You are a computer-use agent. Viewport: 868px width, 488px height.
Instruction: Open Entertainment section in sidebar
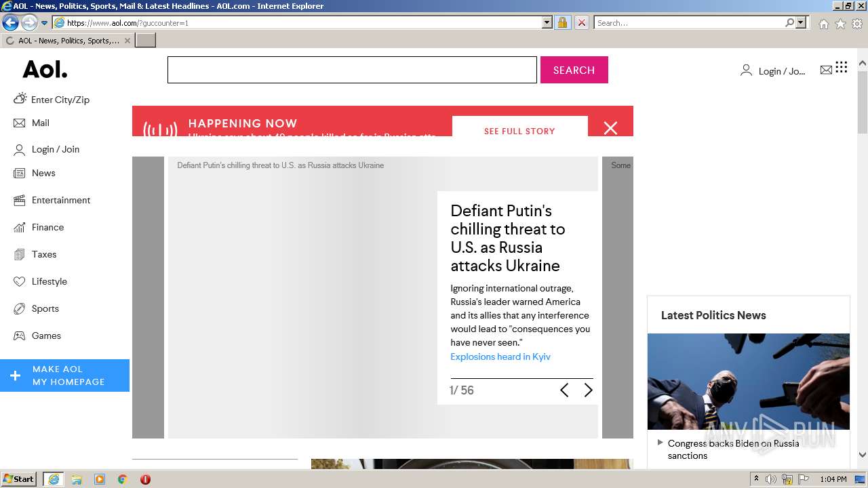(52, 200)
